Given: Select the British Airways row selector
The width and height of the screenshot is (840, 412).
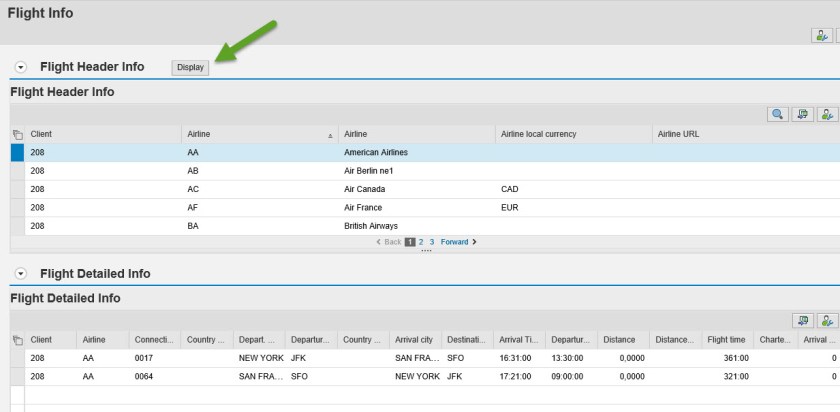Looking at the screenshot, I should click(16, 226).
